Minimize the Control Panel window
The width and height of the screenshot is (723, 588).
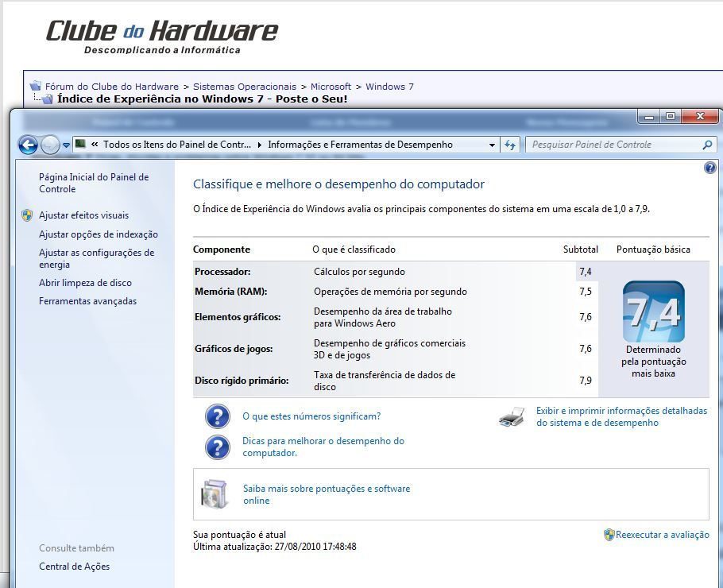[x=649, y=116]
